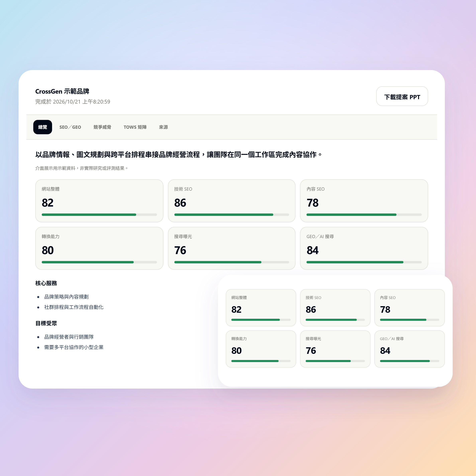This screenshot has height=476, width=476.
Task: Click the 目標受眾 heading
Action: tap(46, 323)
